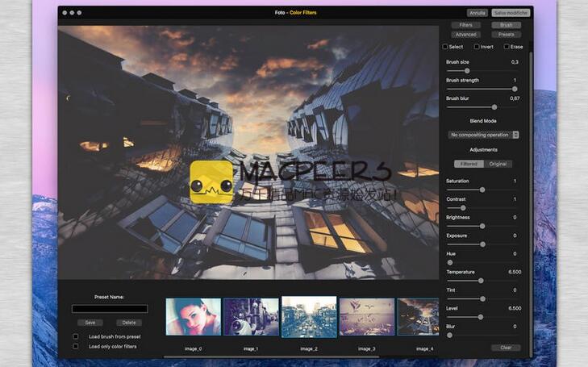Select the image_4 preset thumbnail
The image size is (588, 367).
coord(419,317)
